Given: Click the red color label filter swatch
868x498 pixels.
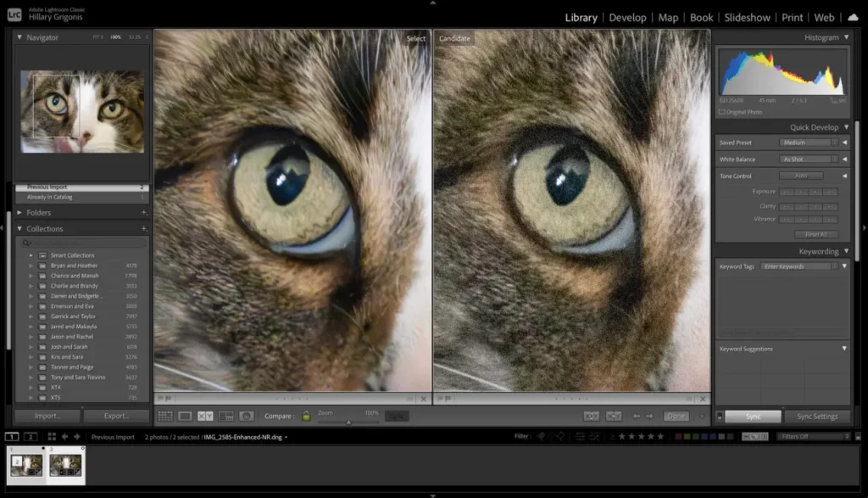Looking at the screenshot, I should click(x=676, y=436).
